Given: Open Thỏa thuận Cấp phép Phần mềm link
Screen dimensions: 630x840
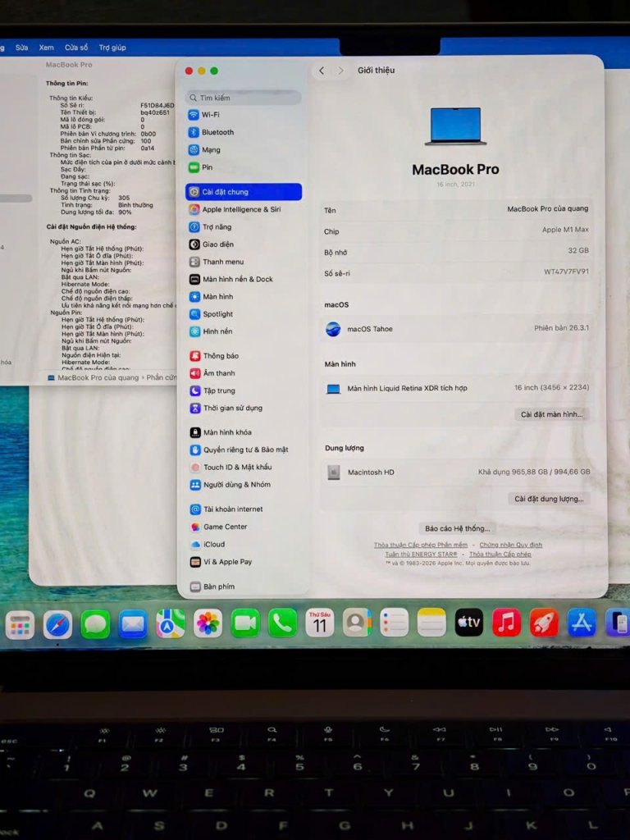Looking at the screenshot, I should [x=421, y=545].
